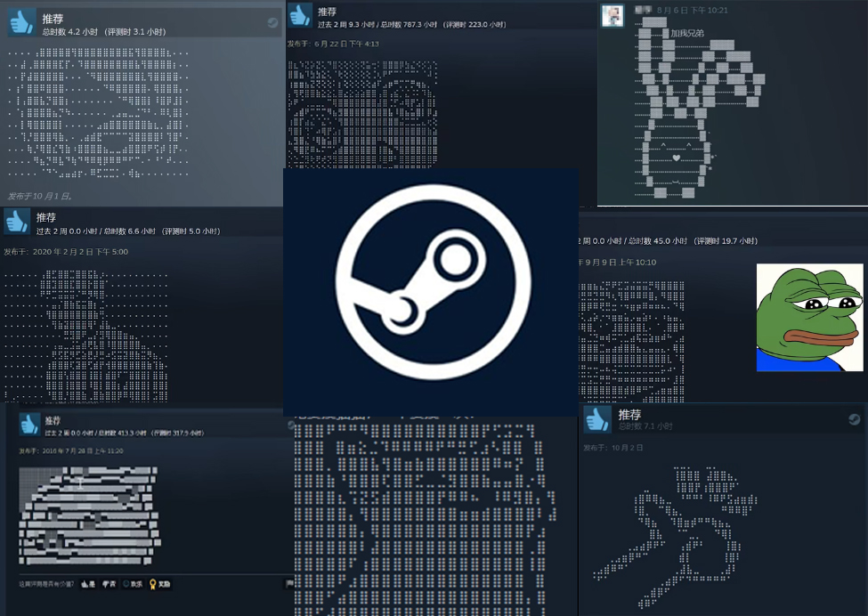Vote 否 (No) on the review helpfulness
The height and width of the screenshot is (616, 868).
110,584
